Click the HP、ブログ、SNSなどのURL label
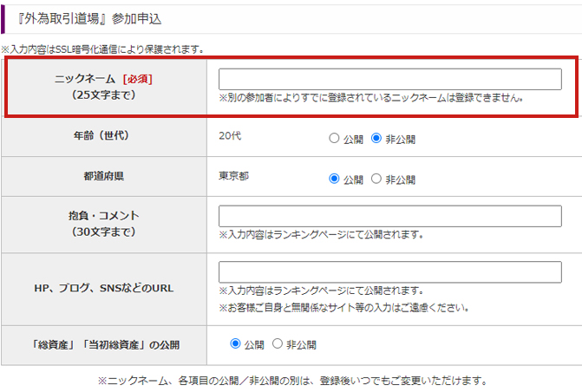The image size is (582, 392). (103, 288)
